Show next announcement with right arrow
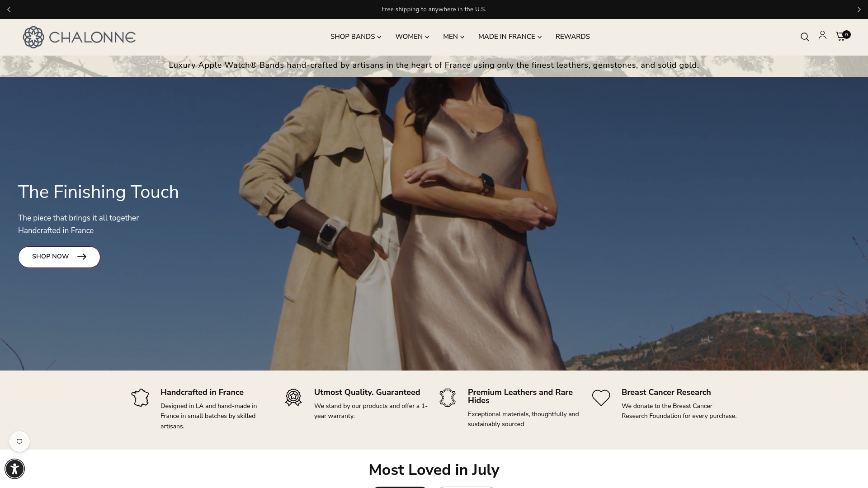The height and width of the screenshot is (488, 868). [x=859, y=9]
